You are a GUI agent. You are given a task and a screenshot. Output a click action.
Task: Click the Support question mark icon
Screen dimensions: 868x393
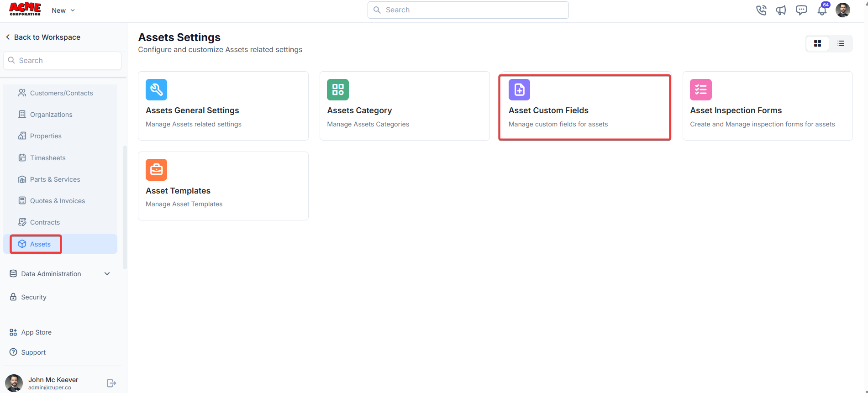click(x=13, y=352)
